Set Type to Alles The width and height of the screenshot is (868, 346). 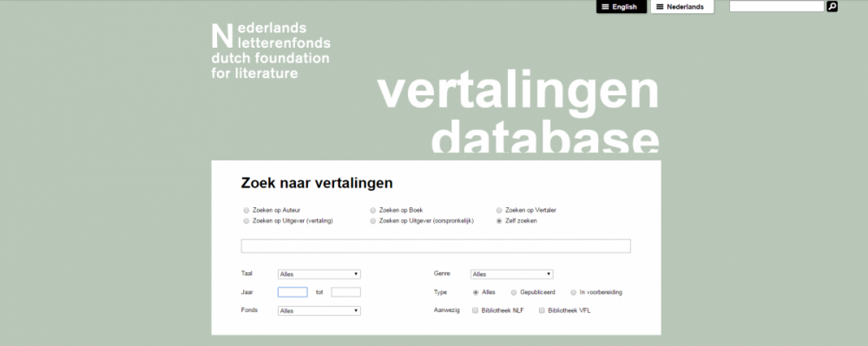click(x=476, y=292)
